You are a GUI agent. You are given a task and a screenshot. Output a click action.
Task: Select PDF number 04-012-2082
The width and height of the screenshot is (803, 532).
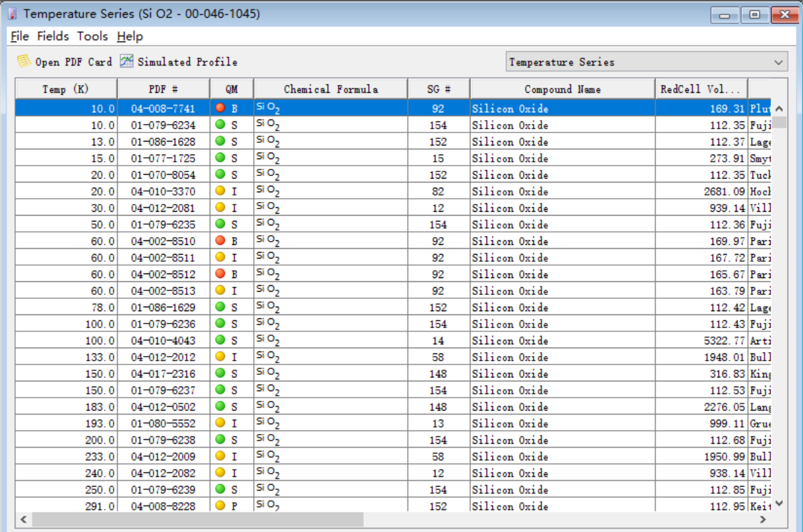(164, 473)
